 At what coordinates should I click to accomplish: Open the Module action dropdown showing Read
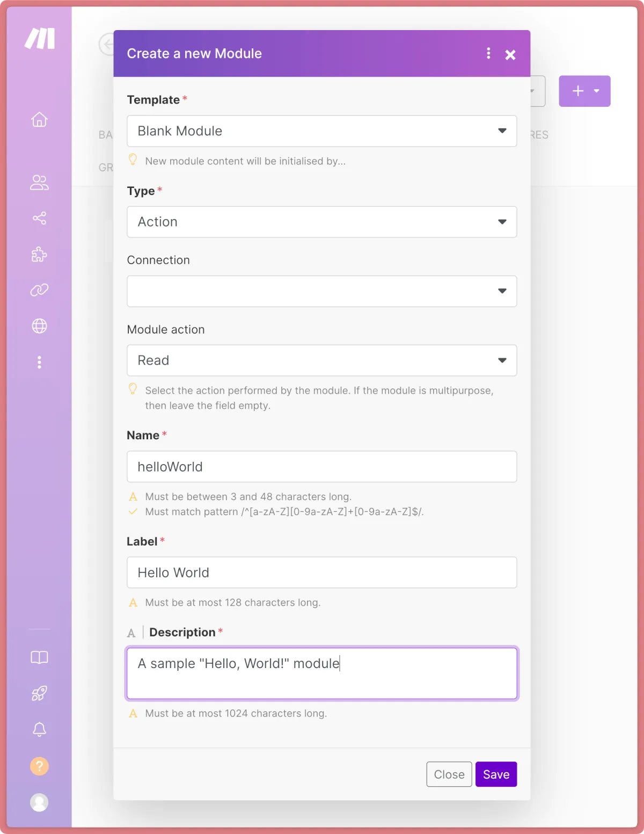(321, 360)
